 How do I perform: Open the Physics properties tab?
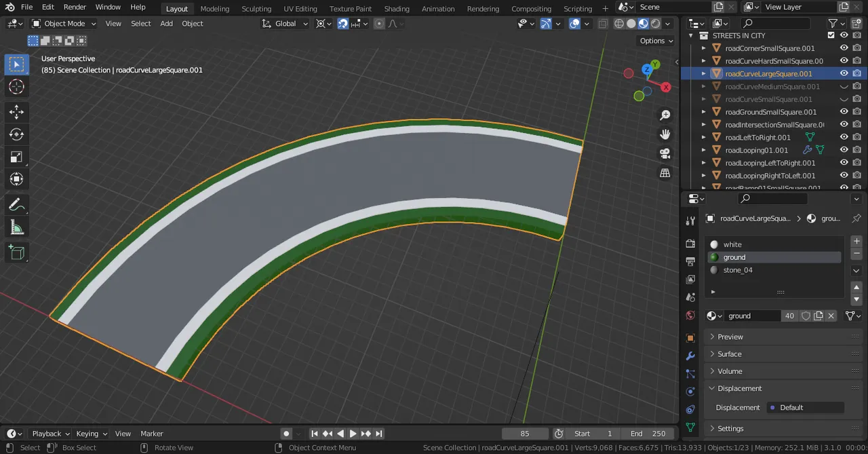690,392
